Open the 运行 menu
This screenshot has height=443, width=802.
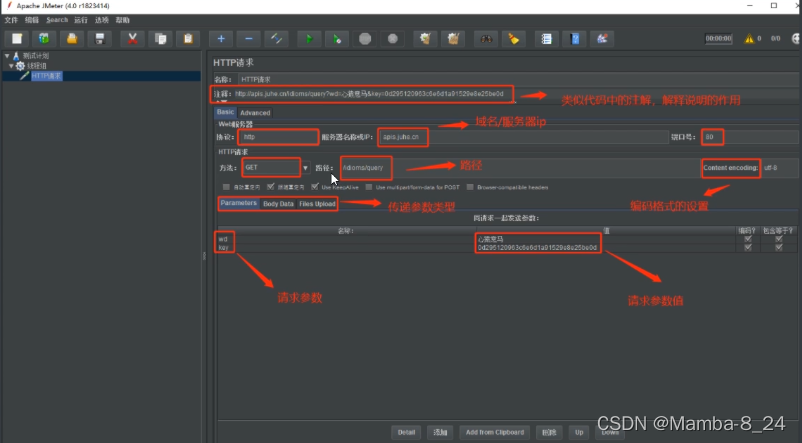81,20
